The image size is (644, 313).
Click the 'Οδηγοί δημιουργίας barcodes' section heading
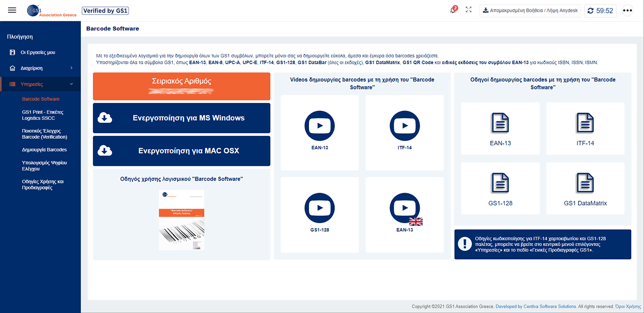(x=543, y=83)
